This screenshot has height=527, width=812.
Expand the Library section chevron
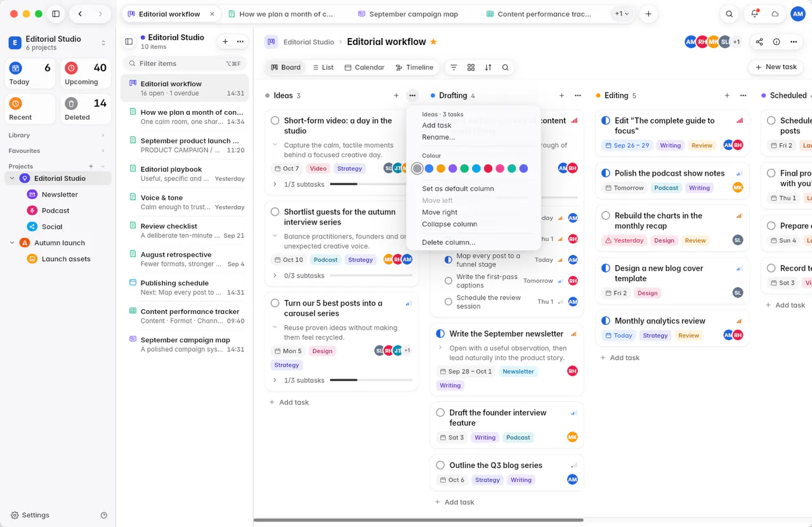click(x=103, y=135)
